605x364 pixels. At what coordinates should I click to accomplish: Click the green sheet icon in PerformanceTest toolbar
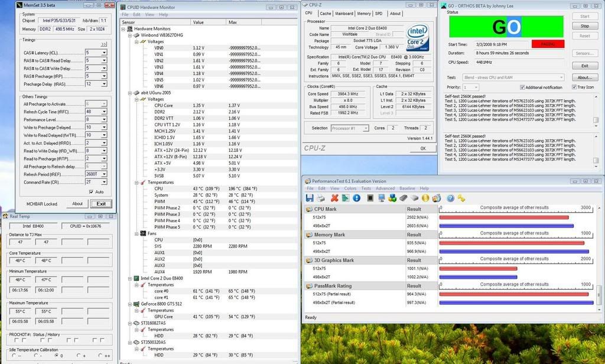[x=345, y=198]
